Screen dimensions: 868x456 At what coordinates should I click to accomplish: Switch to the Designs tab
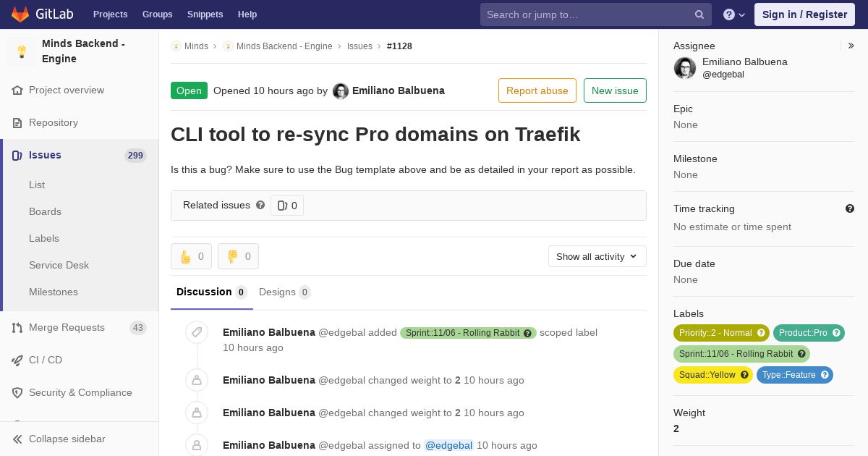[x=284, y=292]
